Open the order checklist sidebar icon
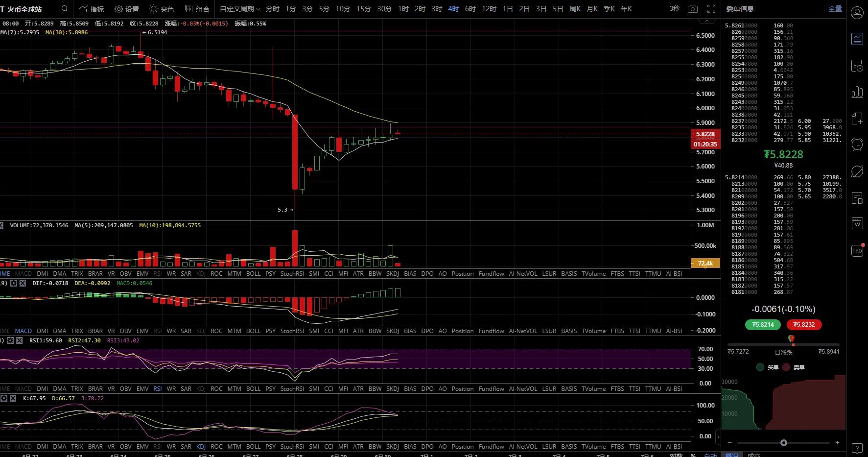The width and height of the screenshot is (868, 457). click(857, 66)
